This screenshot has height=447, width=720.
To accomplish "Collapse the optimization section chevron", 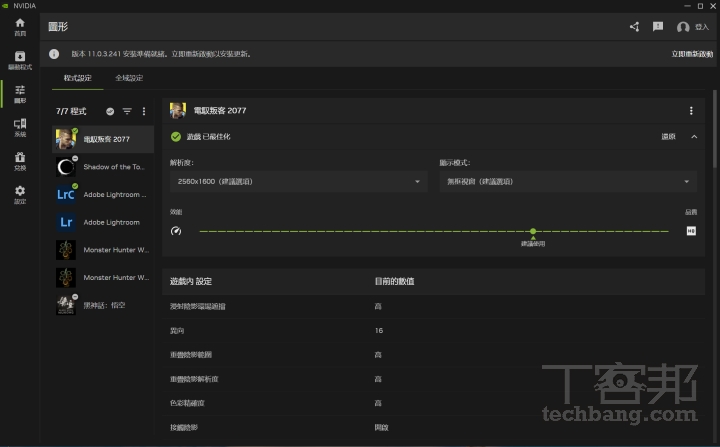I will tap(694, 137).
